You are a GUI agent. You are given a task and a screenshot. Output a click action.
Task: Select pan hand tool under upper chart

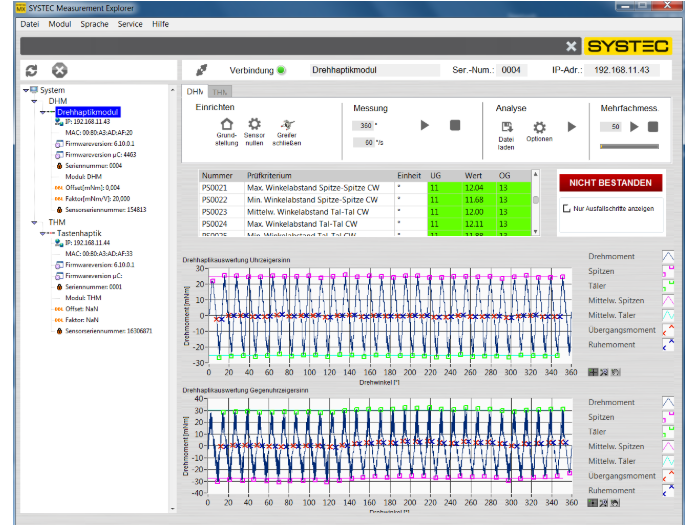(616, 372)
